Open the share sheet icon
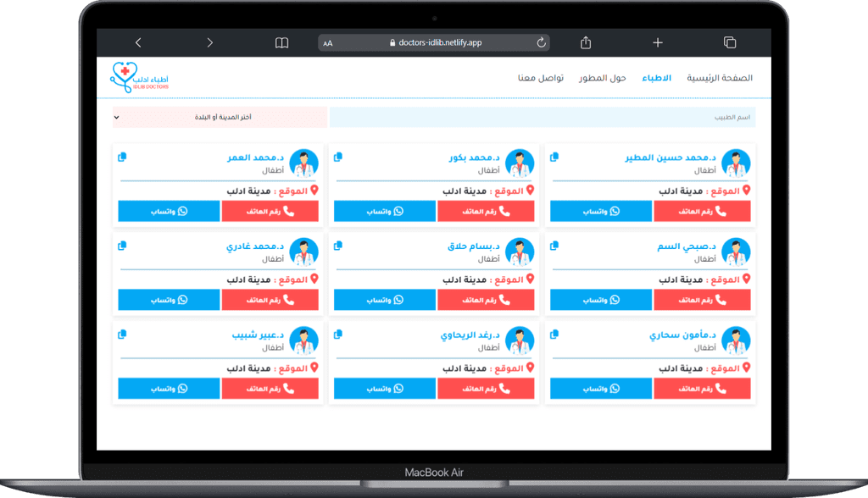 pyautogui.click(x=586, y=42)
